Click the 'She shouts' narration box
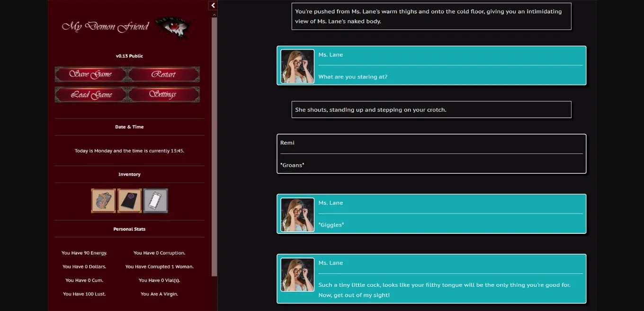Viewport: 644px width, 311px height. [x=431, y=109]
